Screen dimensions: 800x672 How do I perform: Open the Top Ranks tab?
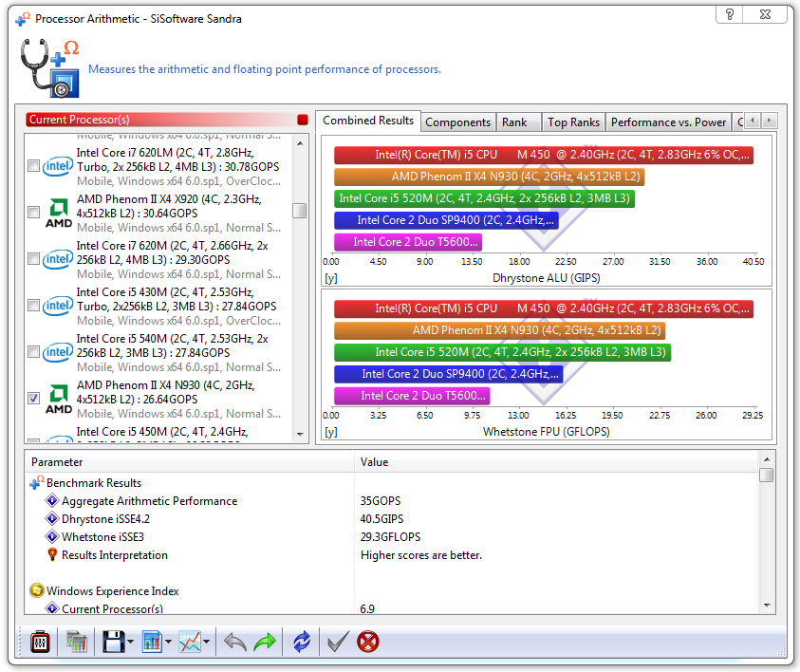[x=573, y=122]
